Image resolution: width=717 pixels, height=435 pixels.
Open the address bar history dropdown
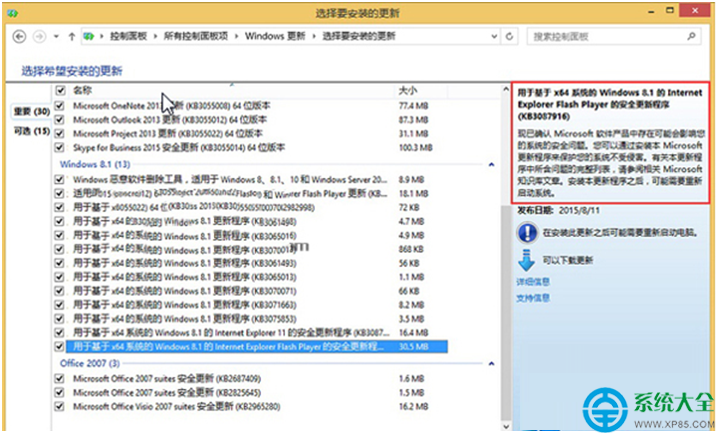click(x=494, y=37)
